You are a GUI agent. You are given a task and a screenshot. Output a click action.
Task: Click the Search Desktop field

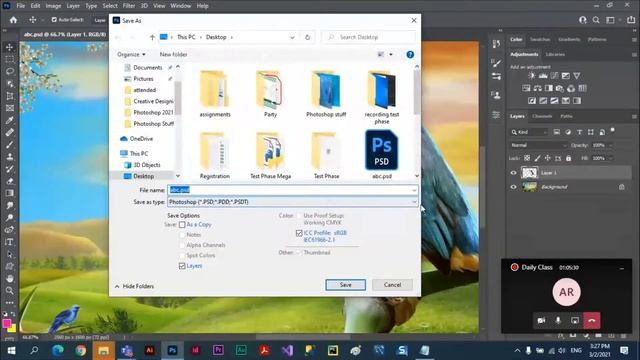(x=369, y=37)
